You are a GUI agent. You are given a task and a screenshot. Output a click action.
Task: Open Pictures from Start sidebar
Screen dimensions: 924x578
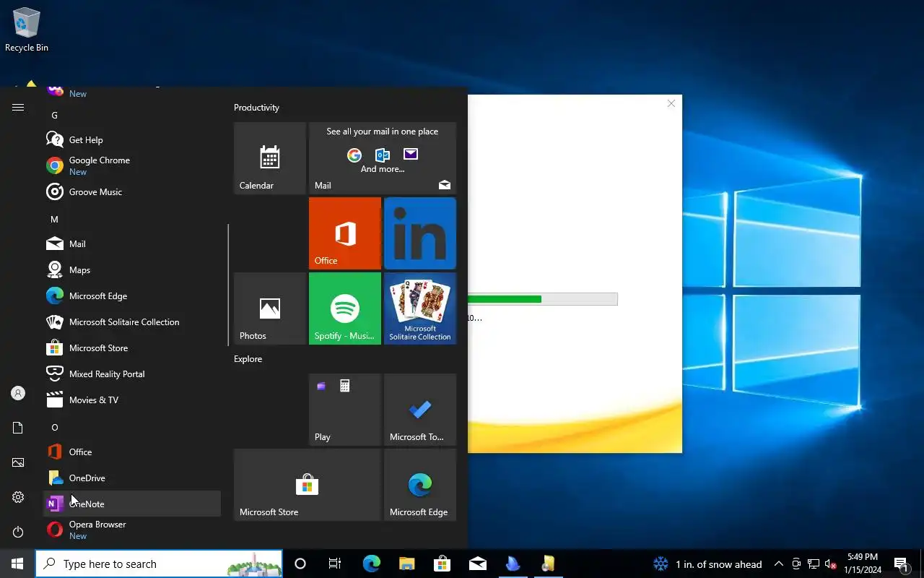pos(18,462)
